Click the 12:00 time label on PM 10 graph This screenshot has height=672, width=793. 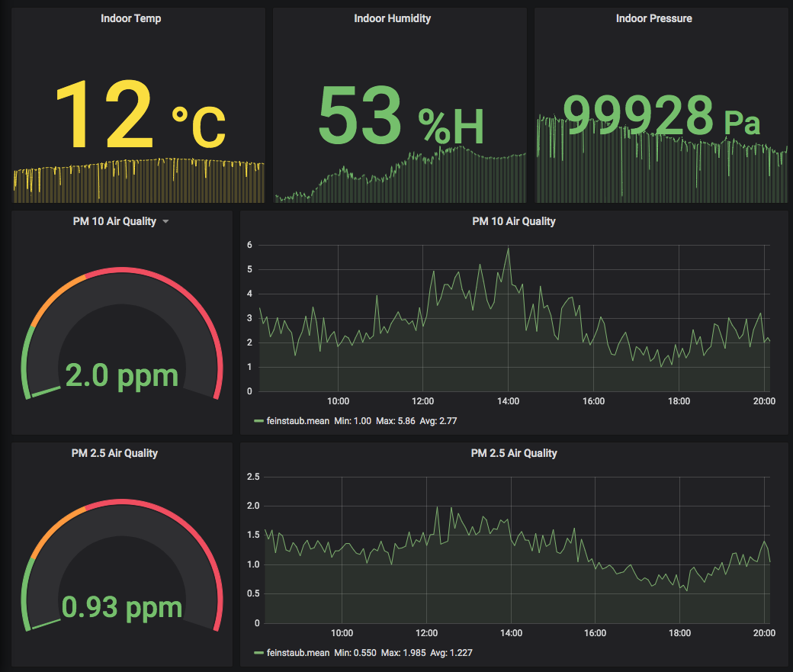422,401
